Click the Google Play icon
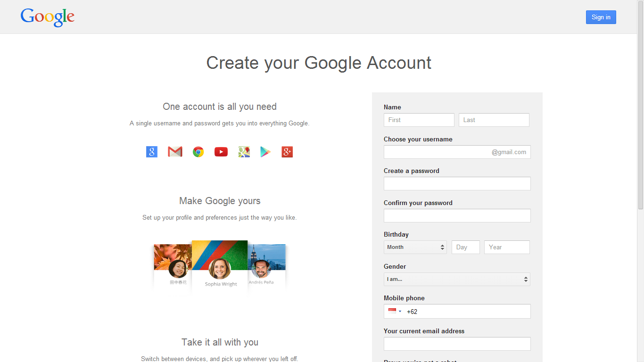 coord(265,152)
